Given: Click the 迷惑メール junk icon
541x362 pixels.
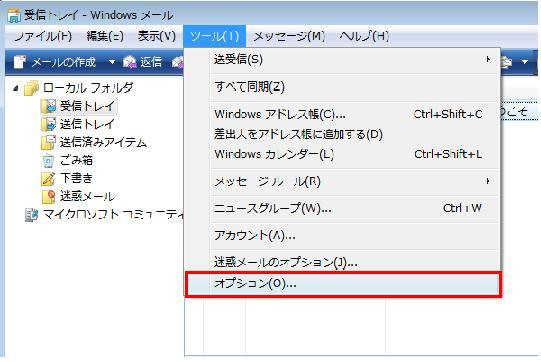Looking at the screenshot, I should [48, 197].
